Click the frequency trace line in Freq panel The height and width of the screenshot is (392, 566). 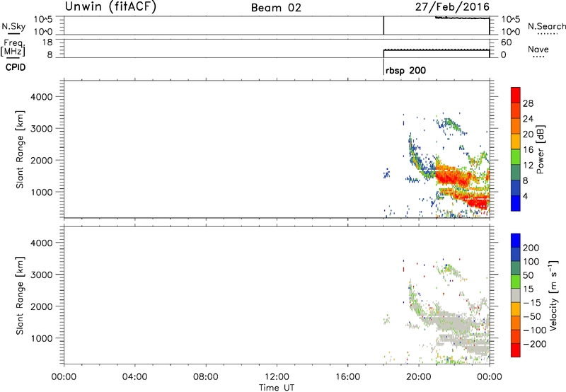tap(436, 50)
